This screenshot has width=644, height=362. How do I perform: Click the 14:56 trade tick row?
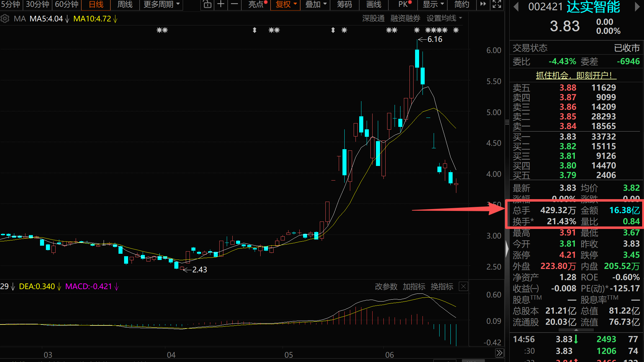576,339
